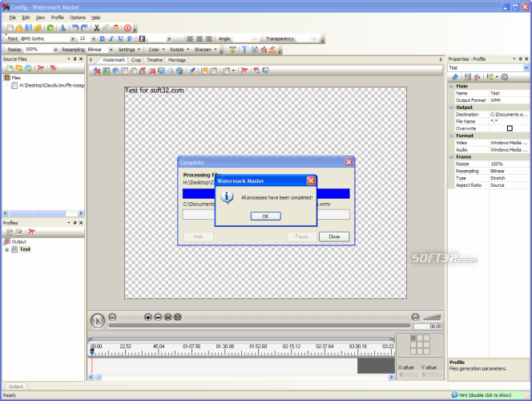Click the Output tab at bottom
The width and height of the screenshot is (532, 401).
tap(15, 387)
